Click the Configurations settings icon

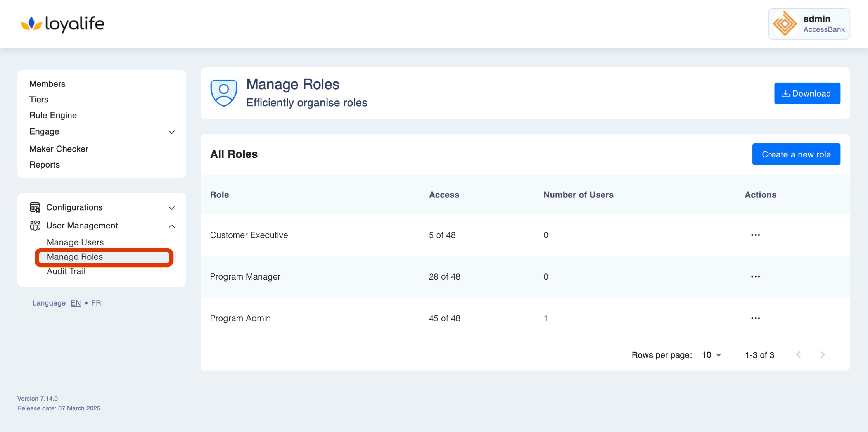click(35, 207)
